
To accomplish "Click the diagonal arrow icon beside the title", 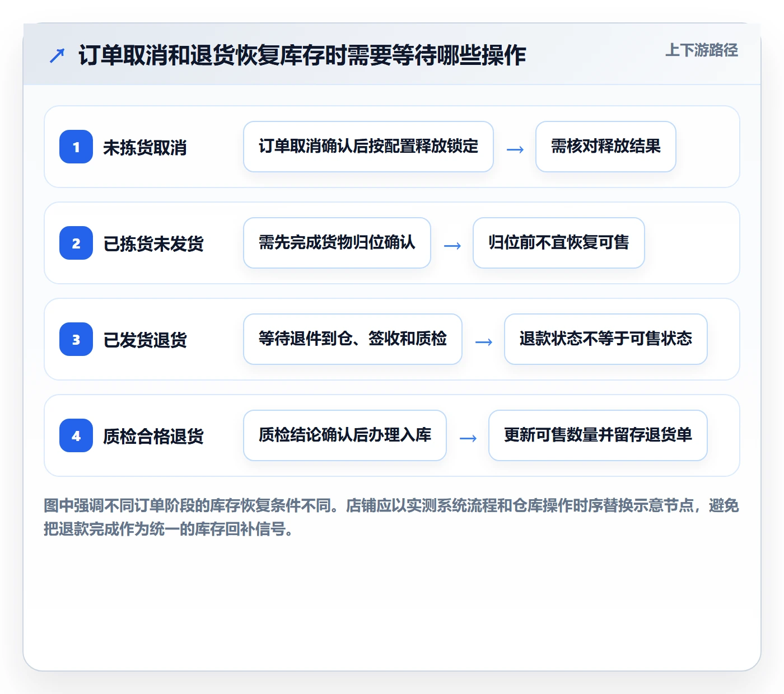I will 57,55.
